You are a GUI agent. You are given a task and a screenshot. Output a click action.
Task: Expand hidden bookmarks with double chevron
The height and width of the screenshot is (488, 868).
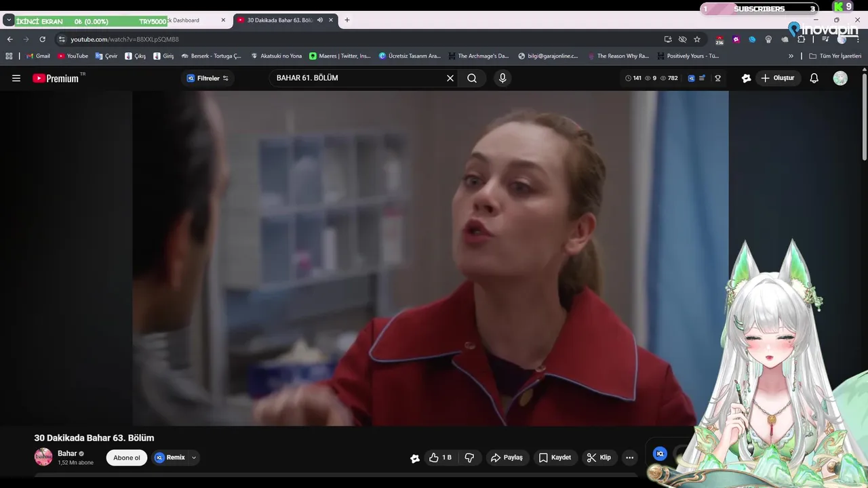(791, 56)
